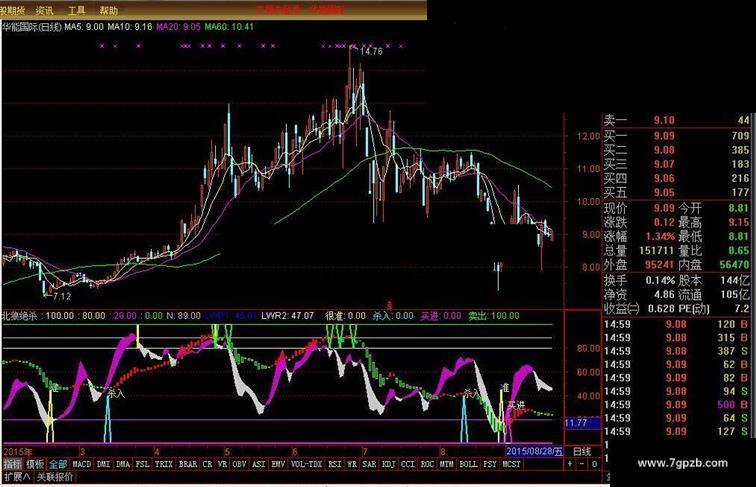The height and width of the screenshot is (487, 756).
Task: Click the 卖出: 100.00 indicator label
Action: pos(494,316)
